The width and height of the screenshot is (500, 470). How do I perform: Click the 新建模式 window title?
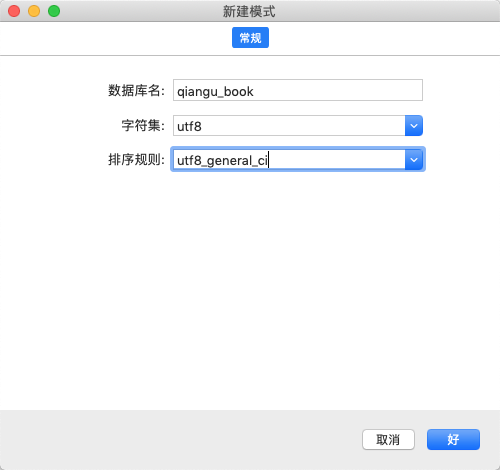[249, 11]
